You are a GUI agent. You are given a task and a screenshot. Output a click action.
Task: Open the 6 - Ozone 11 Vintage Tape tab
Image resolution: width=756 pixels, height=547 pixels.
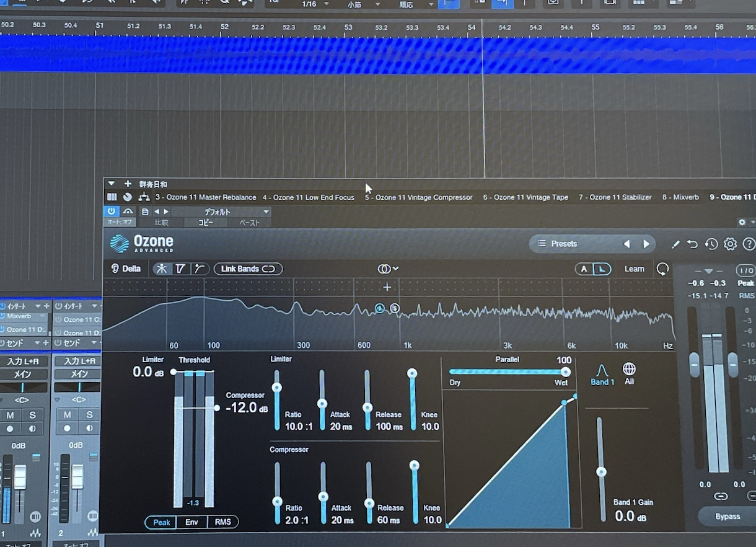525,197
